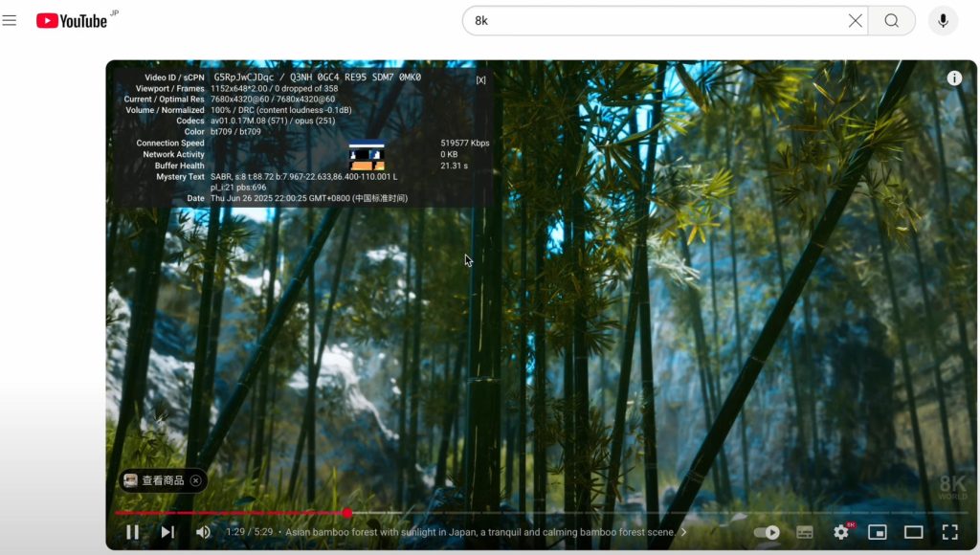
Task: Start voice search with the microphone
Action: pos(943,21)
